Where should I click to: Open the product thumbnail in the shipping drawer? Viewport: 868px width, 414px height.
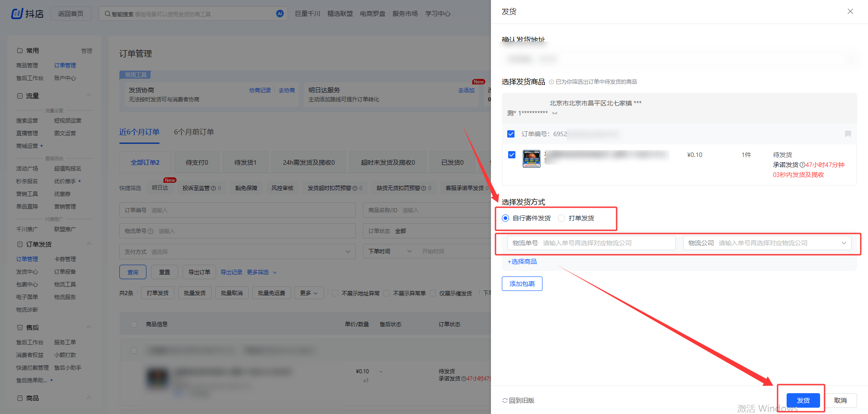(532, 159)
